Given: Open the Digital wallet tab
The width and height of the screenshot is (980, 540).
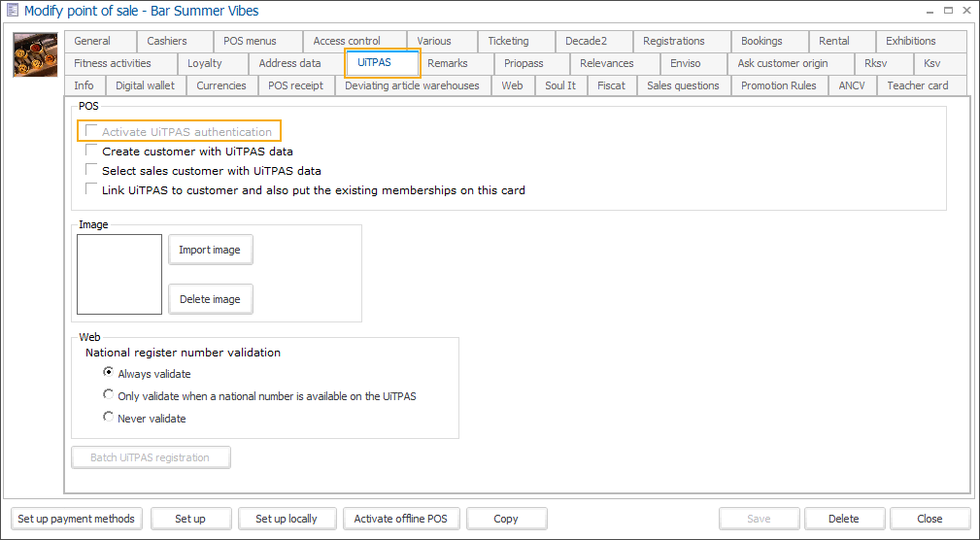Looking at the screenshot, I should pyautogui.click(x=145, y=85).
